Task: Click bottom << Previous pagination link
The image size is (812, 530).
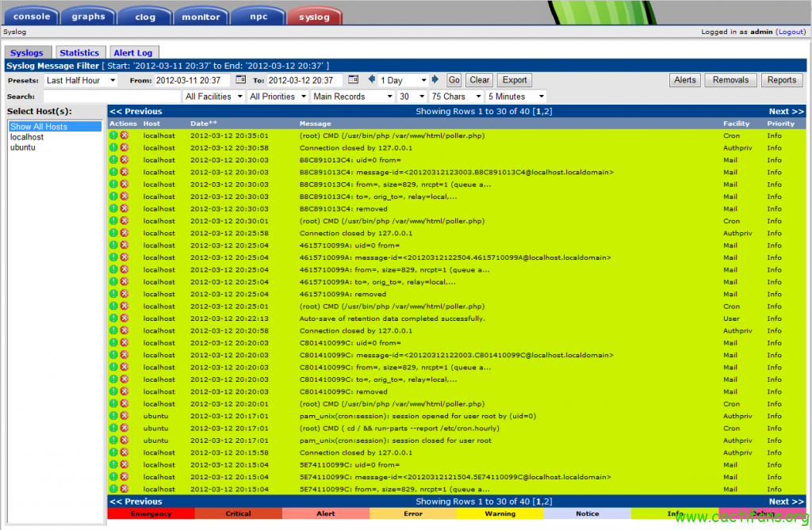Action: pyautogui.click(x=136, y=501)
